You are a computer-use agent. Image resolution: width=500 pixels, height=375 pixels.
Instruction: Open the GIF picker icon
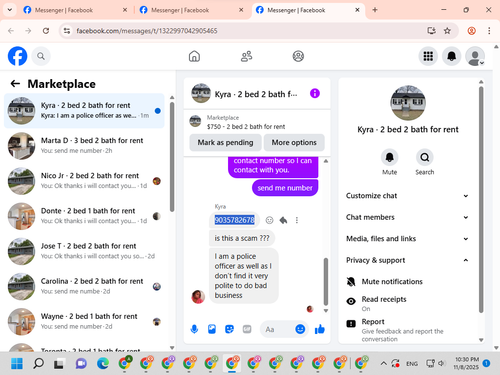[247, 329]
